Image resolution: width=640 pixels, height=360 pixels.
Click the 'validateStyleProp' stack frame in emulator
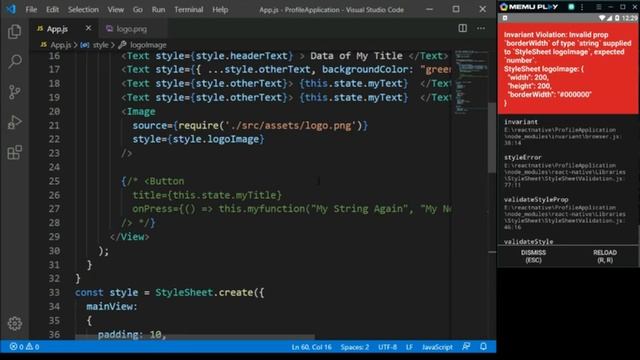click(565, 213)
